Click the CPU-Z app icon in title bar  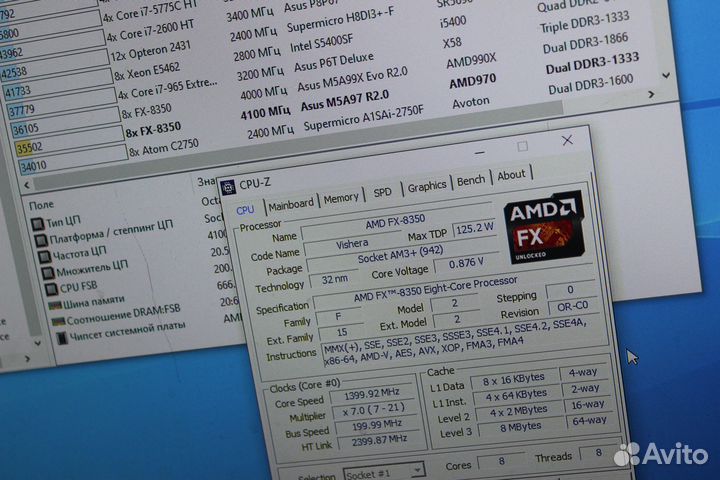[x=228, y=187]
